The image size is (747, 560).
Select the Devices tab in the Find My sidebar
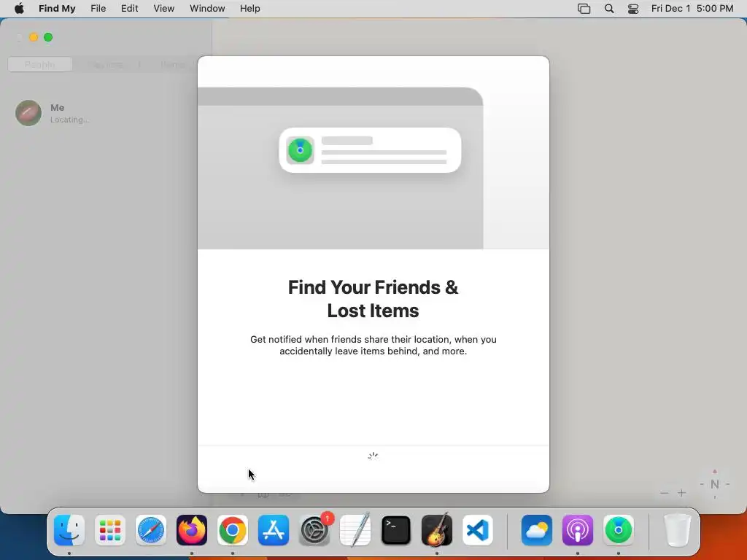pyautogui.click(x=107, y=64)
